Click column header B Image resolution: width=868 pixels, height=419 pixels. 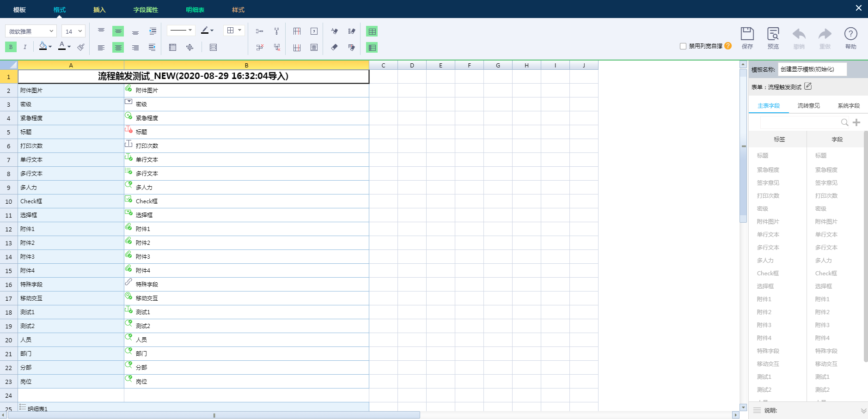tap(246, 65)
